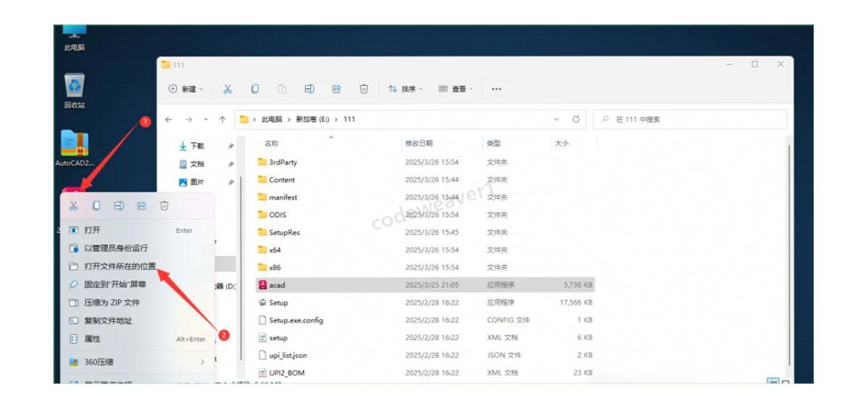This screenshot has width=868, height=409.
Task: Click the pin icon beside 下载
Action: (x=231, y=146)
